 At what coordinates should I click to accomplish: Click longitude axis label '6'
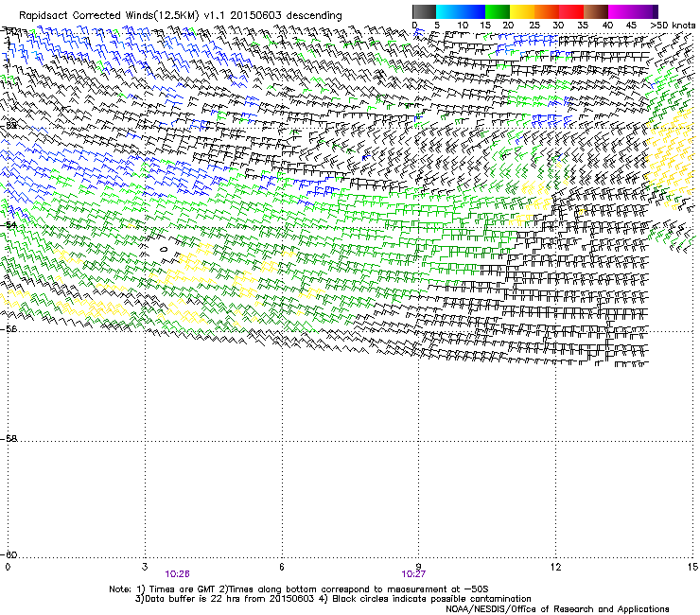282,567
